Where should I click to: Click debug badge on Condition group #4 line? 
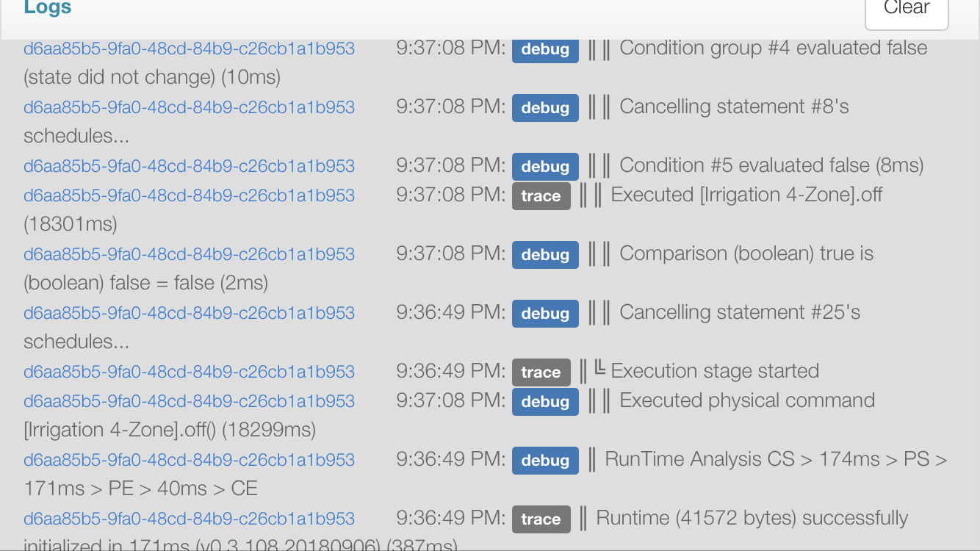coord(545,49)
